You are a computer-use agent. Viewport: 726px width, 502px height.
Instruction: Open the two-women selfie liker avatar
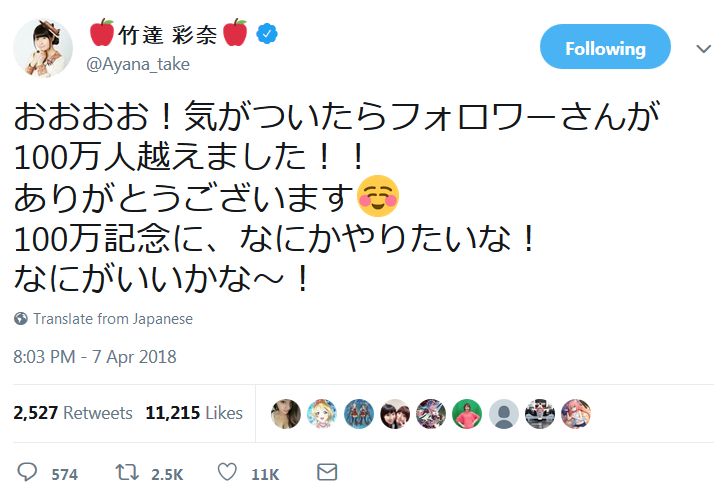tap(395, 413)
